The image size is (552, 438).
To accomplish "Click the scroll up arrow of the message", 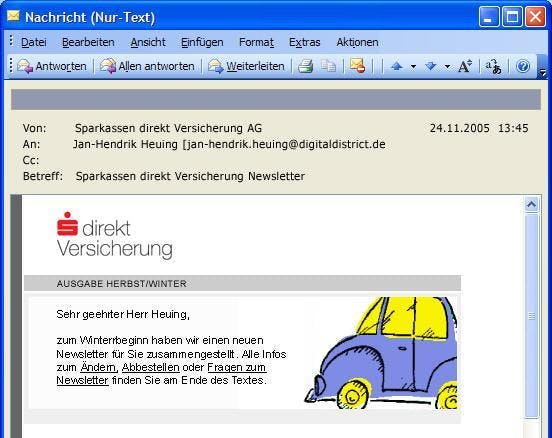I will tap(531, 205).
